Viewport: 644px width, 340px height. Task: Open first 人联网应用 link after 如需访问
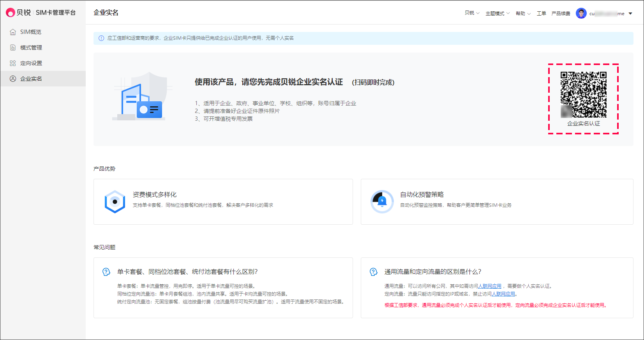coord(490,286)
